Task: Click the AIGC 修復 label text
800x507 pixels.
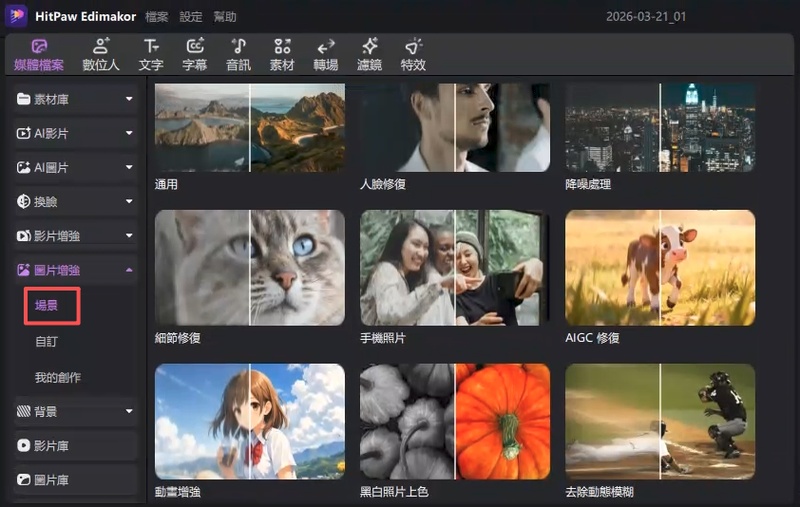Action: [x=592, y=338]
